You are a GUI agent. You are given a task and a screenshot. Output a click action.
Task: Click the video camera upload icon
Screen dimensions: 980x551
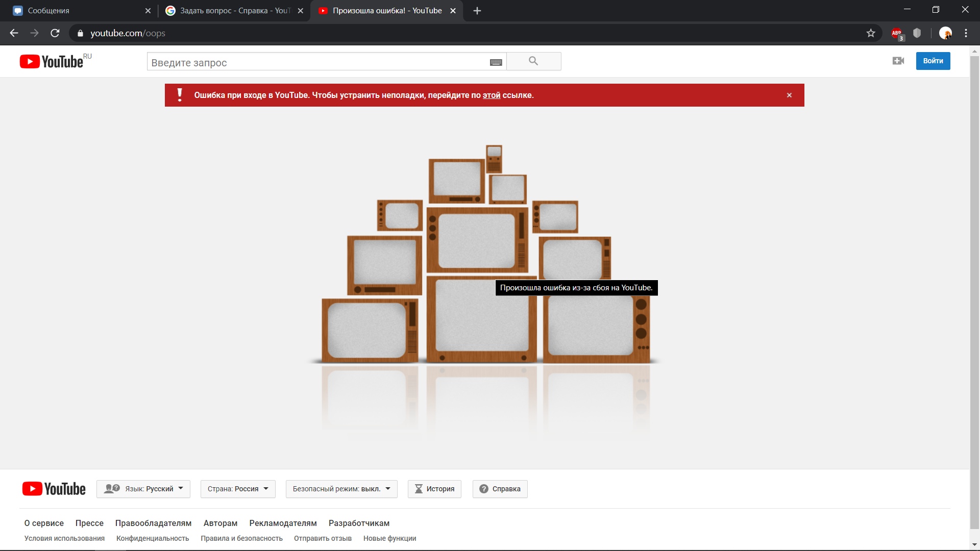pos(898,61)
